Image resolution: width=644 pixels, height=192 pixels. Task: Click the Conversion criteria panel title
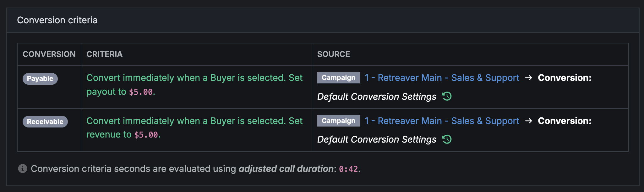tap(57, 20)
